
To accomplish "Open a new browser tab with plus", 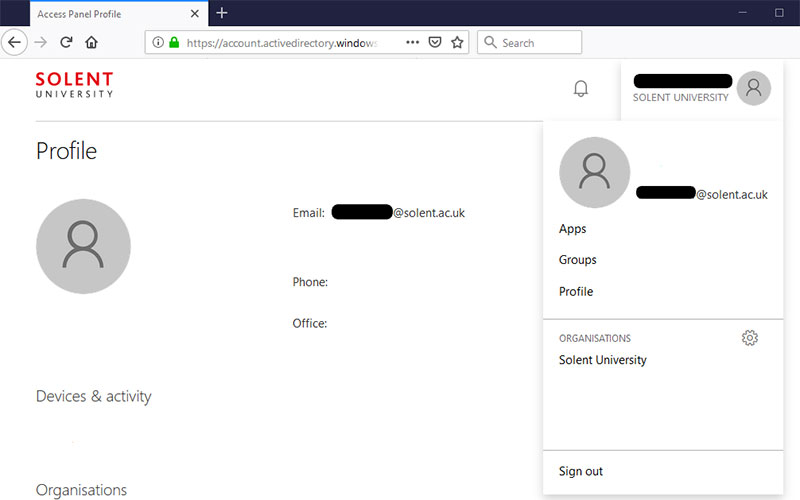I will pyautogui.click(x=221, y=13).
